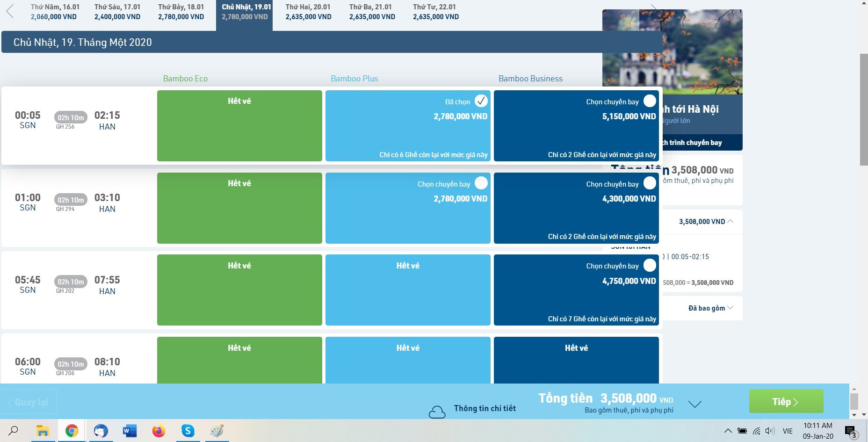Open the Windows taskbar search icon
The height and width of the screenshot is (442, 868).
point(14,430)
